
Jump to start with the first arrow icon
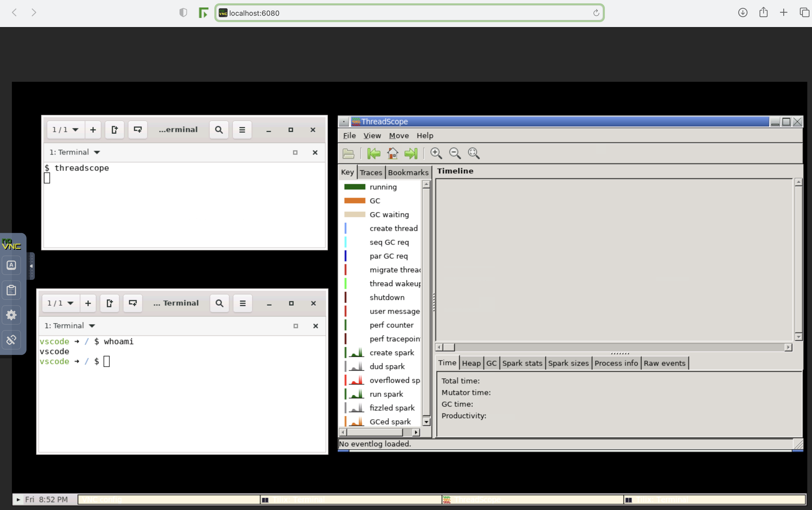click(x=374, y=154)
